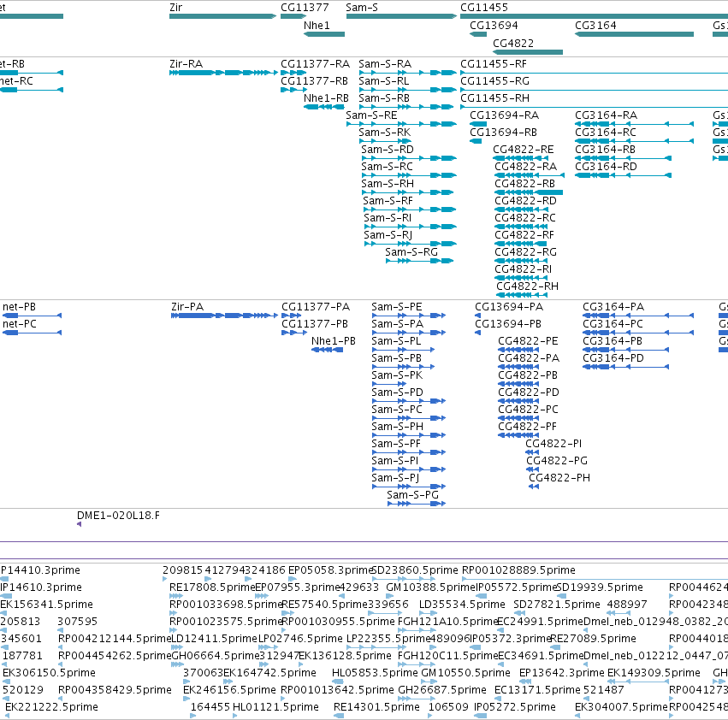The width and height of the screenshot is (728, 720).
Task: Select EST label HL05853.5prime
Action: pyautogui.click(x=375, y=673)
